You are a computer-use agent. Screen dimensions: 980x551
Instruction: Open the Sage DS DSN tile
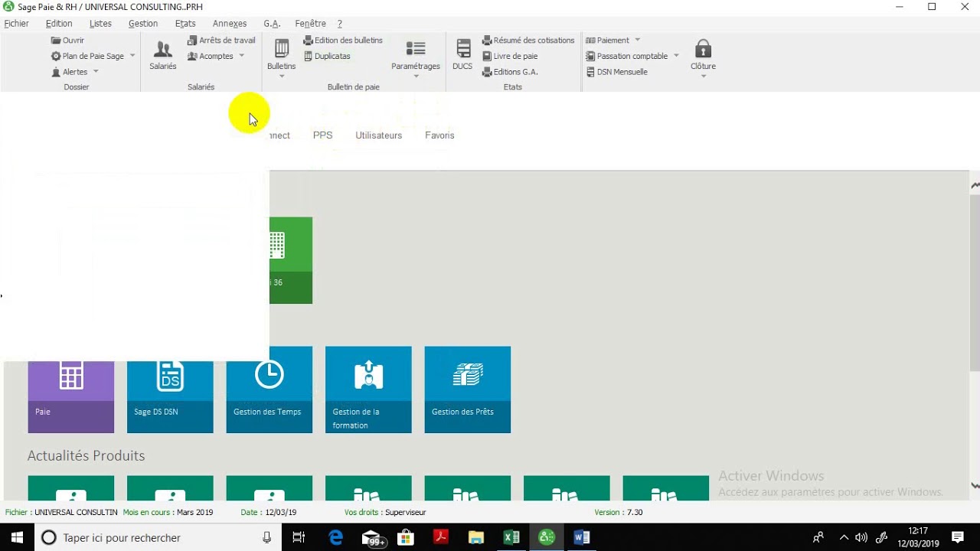point(170,397)
